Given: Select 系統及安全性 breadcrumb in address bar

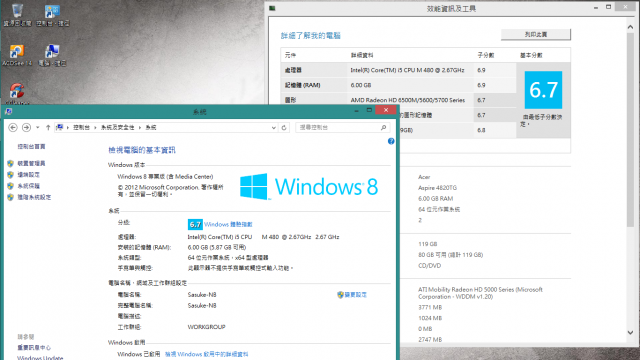Looking at the screenshot, I should pyautogui.click(x=118, y=128).
